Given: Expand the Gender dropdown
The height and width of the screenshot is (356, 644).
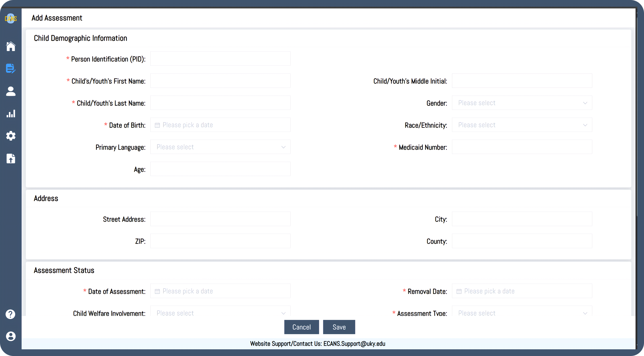Looking at the screenshot, I should [x=522, y=103].
